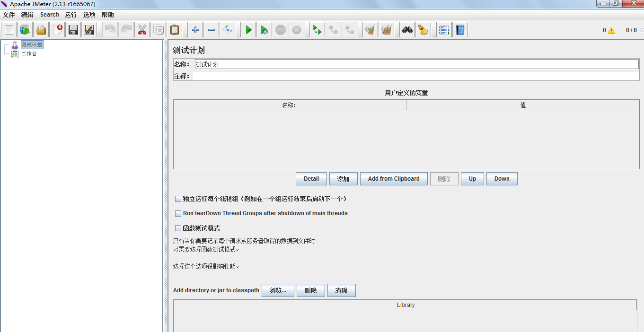Click the Function Helper list icon

click(x=444, y=30)
